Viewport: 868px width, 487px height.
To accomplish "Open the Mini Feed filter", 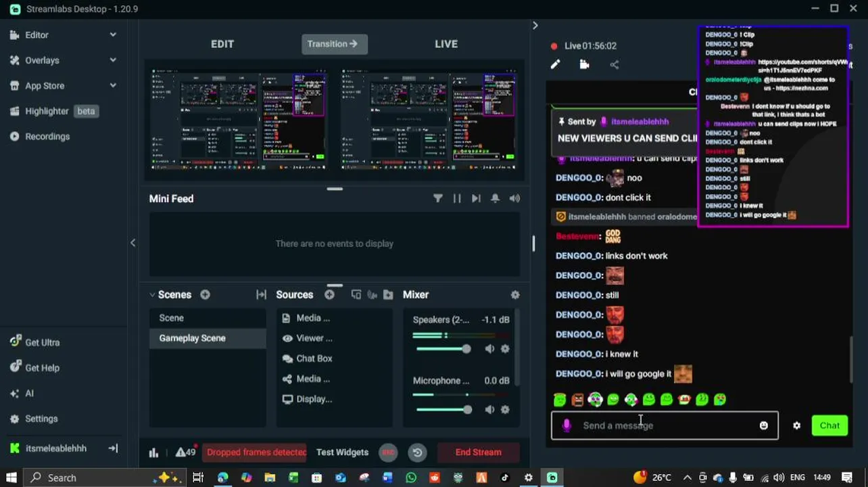I will click(x=438, y=198).
